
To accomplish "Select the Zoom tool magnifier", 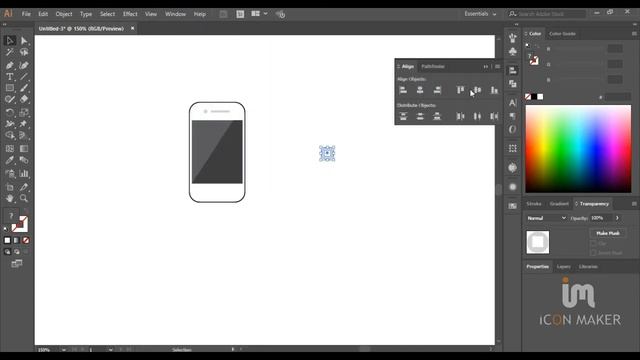I will (24, 198).
